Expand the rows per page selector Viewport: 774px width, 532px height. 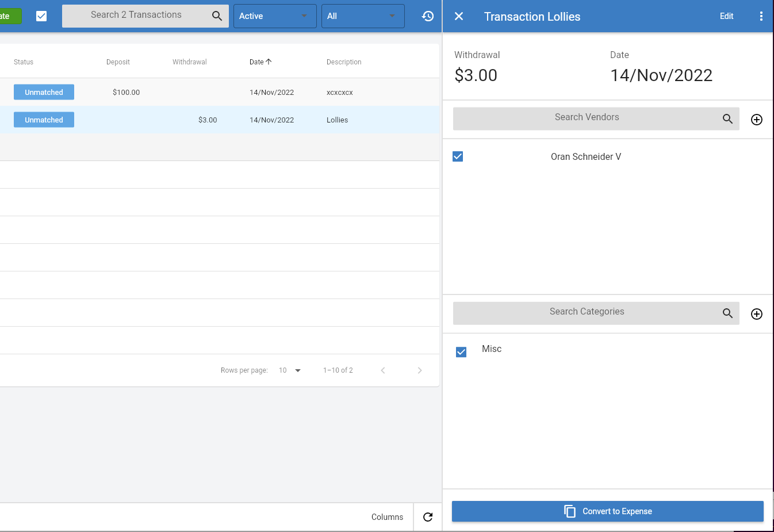(x=290, y=370)
